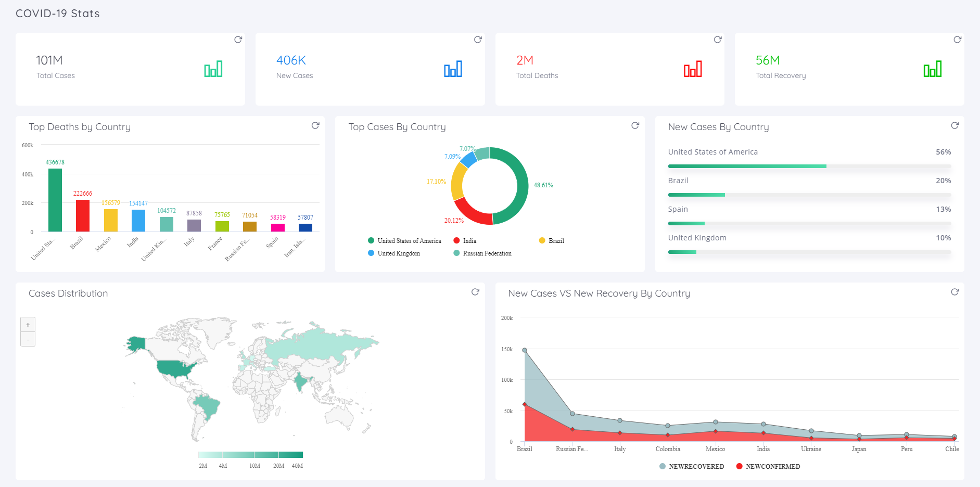This screenshot has width=980, height=487.
Task: Refresh the New Cases card
Action: coord(478,40)
